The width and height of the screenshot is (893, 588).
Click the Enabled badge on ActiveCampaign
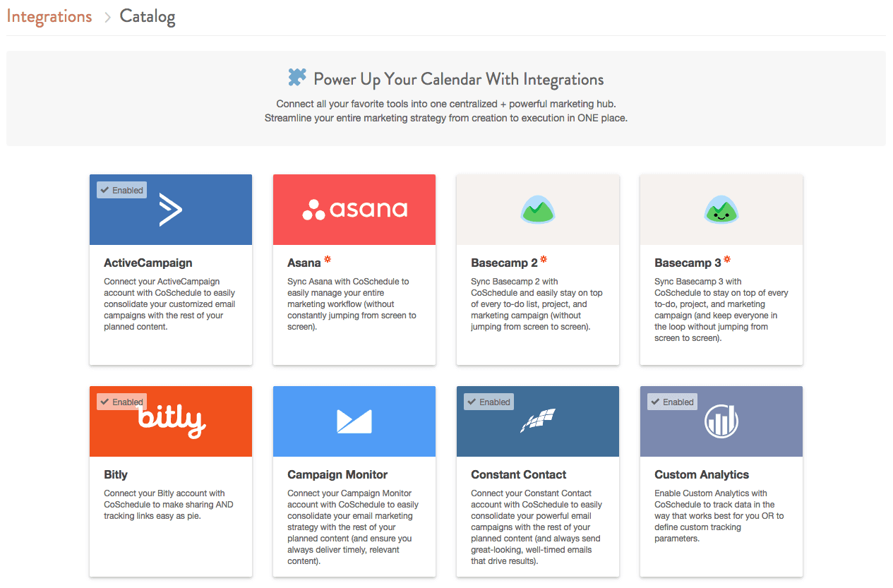(122, 190)
